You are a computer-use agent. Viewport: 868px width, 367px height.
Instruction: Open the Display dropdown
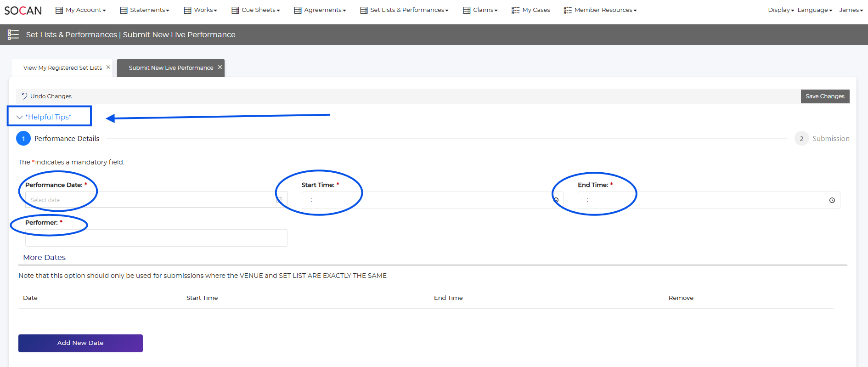point(781,10)
